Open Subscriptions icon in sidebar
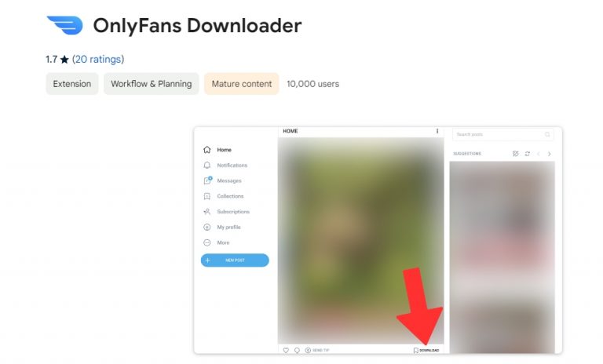This screenshot has height=364, width=603. 207,212
